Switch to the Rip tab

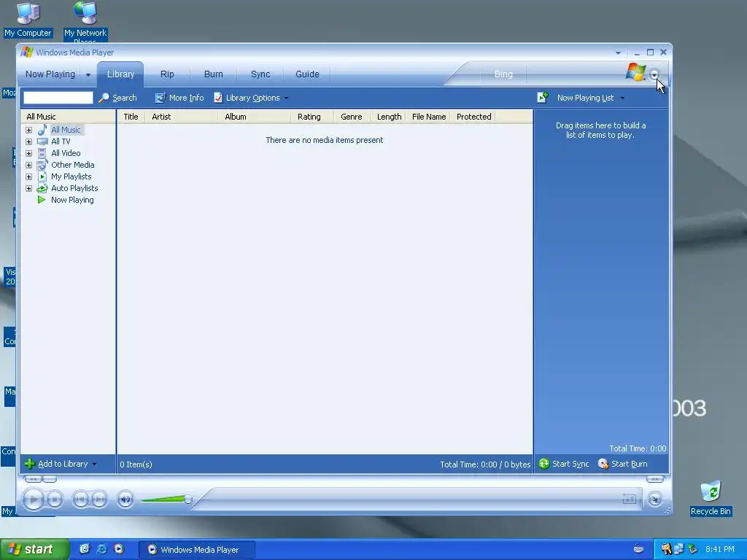pyautogui.click(x=167, y=74)
